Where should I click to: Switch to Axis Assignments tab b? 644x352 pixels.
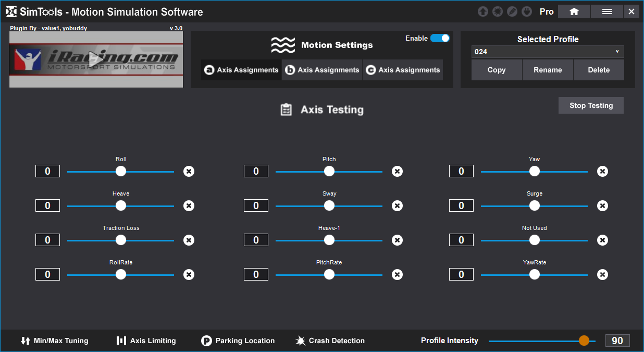(321, 69)
